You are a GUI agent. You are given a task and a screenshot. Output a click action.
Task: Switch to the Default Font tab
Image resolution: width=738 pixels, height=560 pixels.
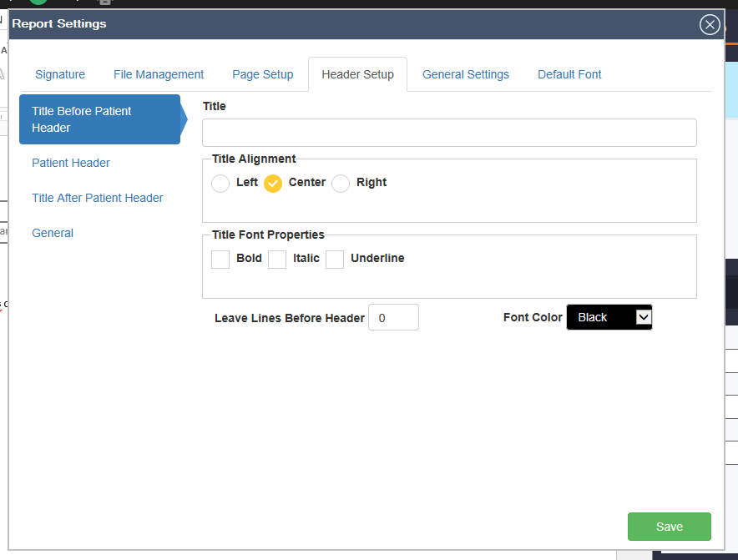(x=569, y=74)
